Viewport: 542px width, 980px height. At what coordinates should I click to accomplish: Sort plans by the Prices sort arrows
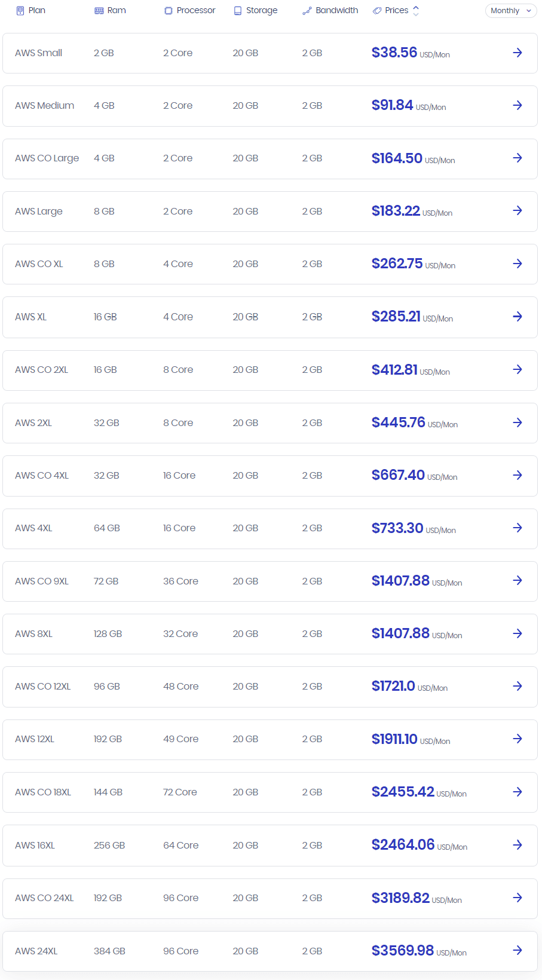[x=416, y=11]
